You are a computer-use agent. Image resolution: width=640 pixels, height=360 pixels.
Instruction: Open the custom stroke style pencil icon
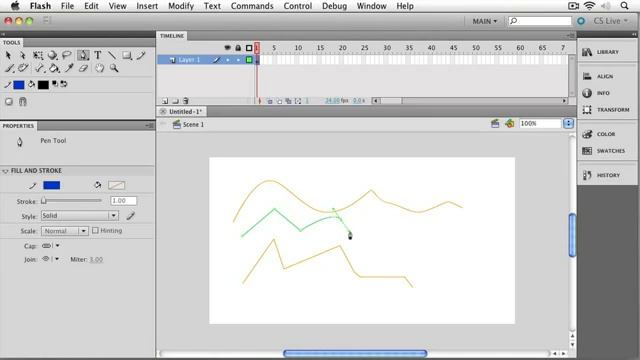coord(131,216)
